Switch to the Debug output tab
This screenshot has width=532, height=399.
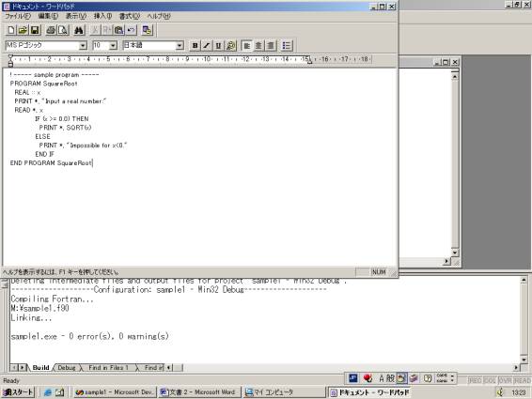point(67,367)
